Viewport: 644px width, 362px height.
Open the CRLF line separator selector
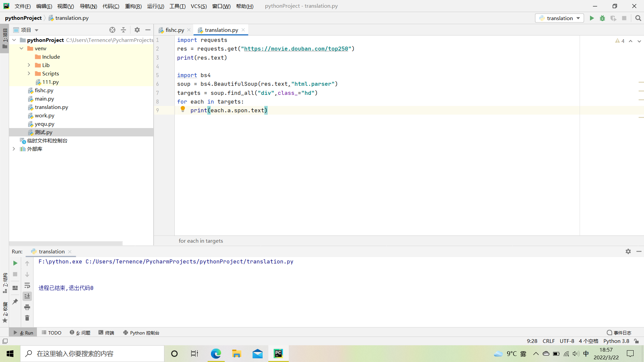click(x=549, y=341)
